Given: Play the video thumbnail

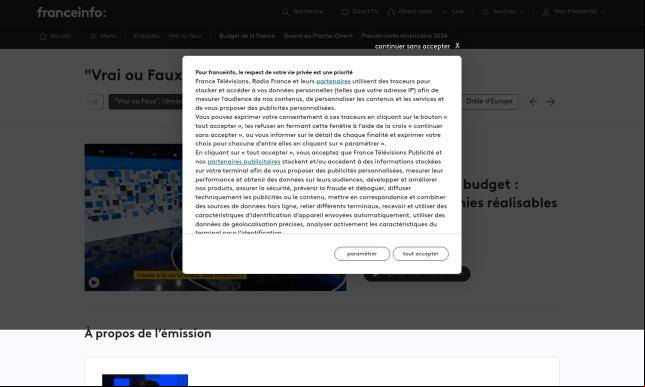Looking at the screenshot, I should (94, 283).
